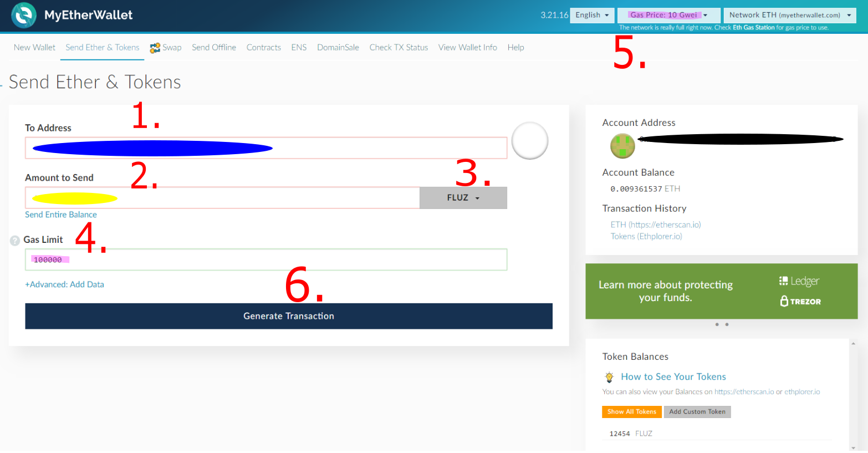Open the Send Offline tab
The image size is (868, 453).
click(214, 48)
